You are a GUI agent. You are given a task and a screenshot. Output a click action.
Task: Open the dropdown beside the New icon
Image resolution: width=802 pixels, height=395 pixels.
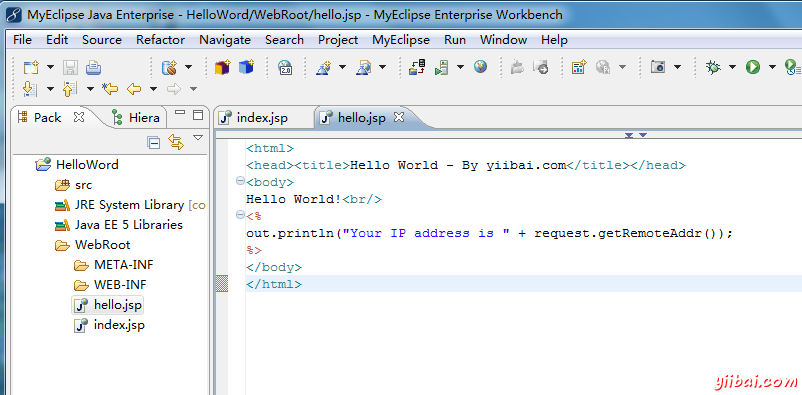click(x=50, y=67)
